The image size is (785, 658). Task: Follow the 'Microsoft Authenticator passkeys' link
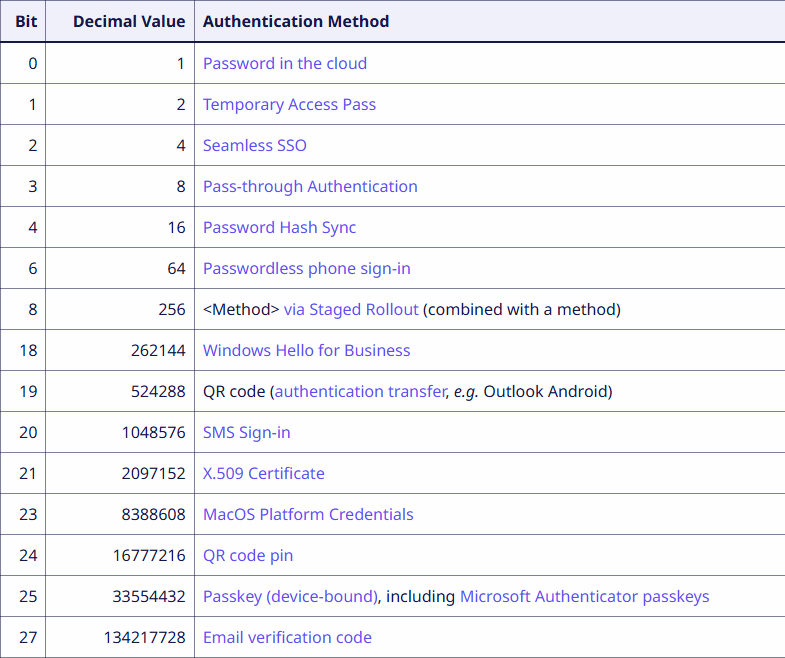pyautogui.click(x=584, y=597)
